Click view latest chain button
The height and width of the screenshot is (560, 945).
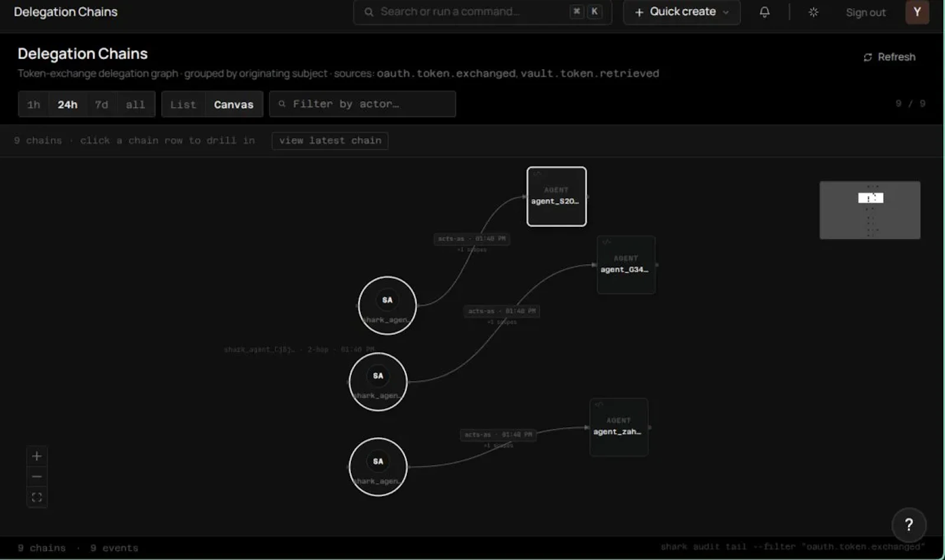[x=330, y=141]
